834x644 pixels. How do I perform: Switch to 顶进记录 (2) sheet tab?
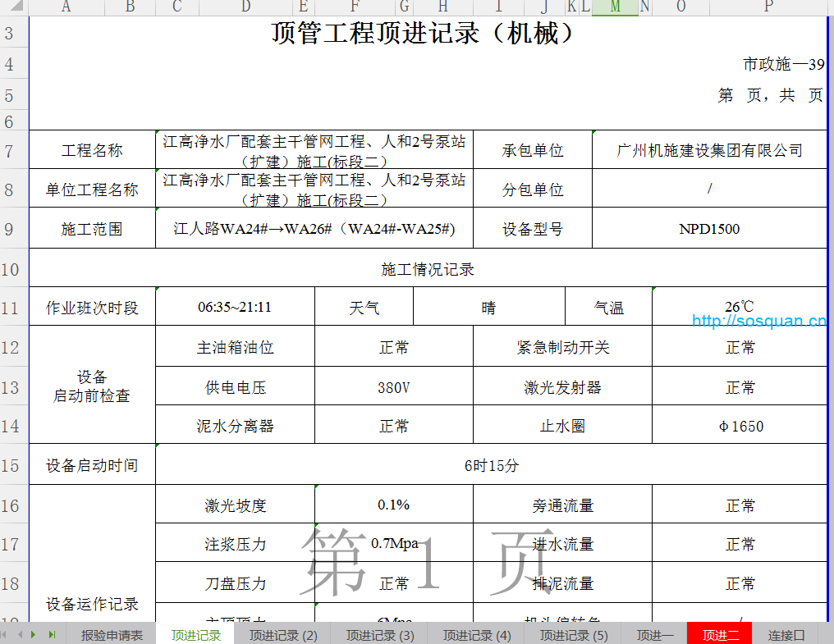tap(283, 635)
